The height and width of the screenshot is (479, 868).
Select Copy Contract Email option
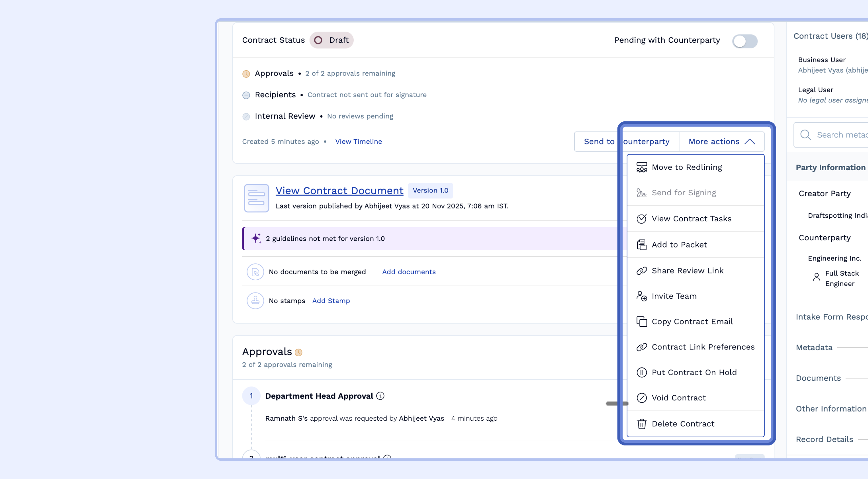692,322
